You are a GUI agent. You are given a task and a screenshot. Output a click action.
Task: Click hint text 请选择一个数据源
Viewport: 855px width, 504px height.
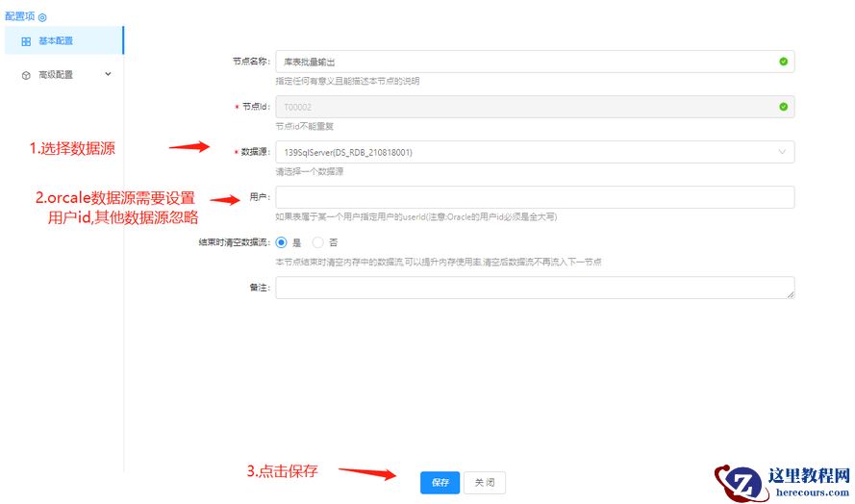(309, 172)
